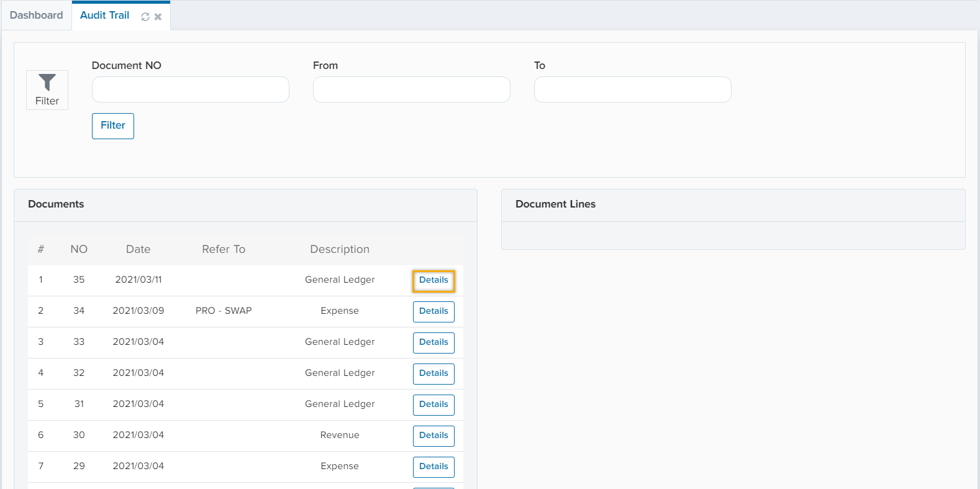
Task: View Details of Revenue document 30
Action: click(x=433, y=436)
